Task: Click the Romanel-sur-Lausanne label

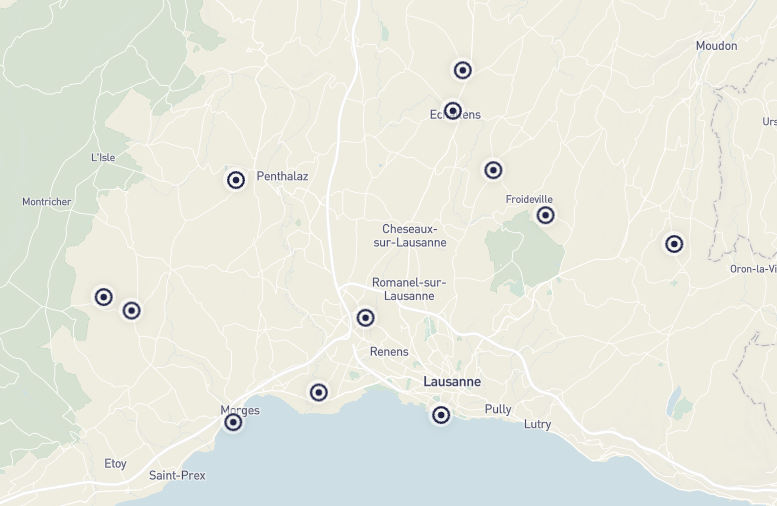Action: [409, 289]
